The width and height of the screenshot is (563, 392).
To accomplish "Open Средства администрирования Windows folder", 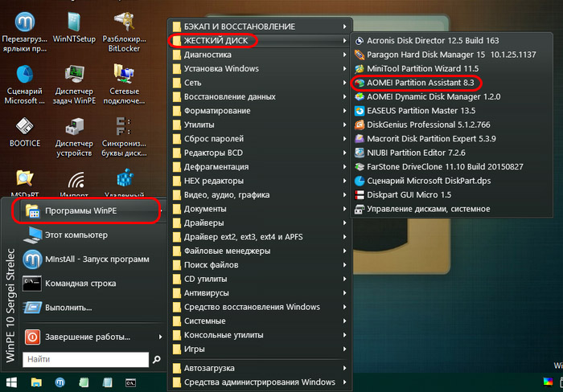I will [x=260, y=382].
